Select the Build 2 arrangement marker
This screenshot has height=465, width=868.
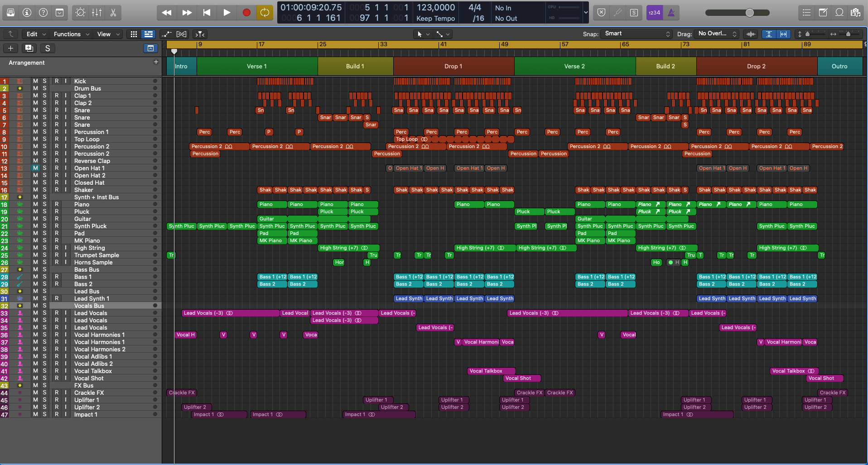coord(665,66)
